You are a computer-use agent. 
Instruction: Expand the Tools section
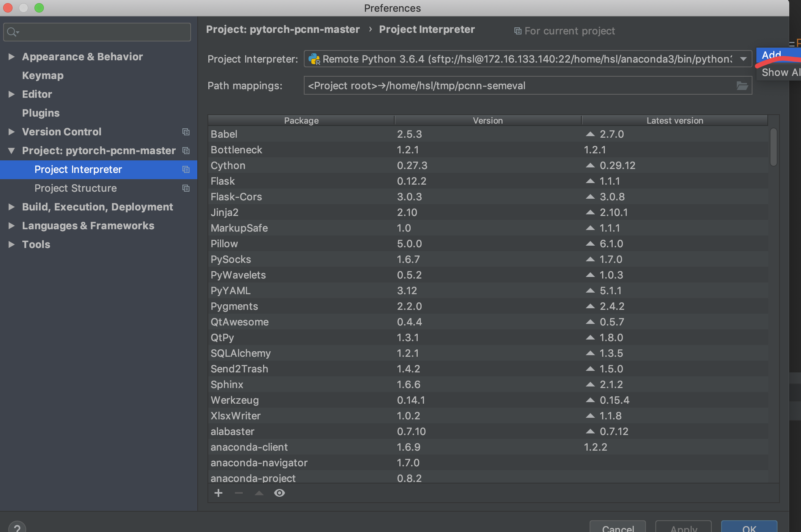point(11,244)
